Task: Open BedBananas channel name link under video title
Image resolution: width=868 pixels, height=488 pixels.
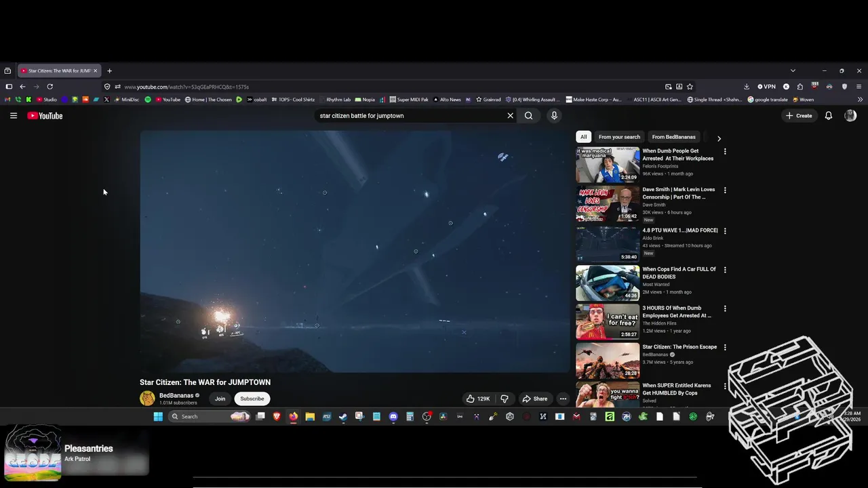Action: click(x=176, y=395)
